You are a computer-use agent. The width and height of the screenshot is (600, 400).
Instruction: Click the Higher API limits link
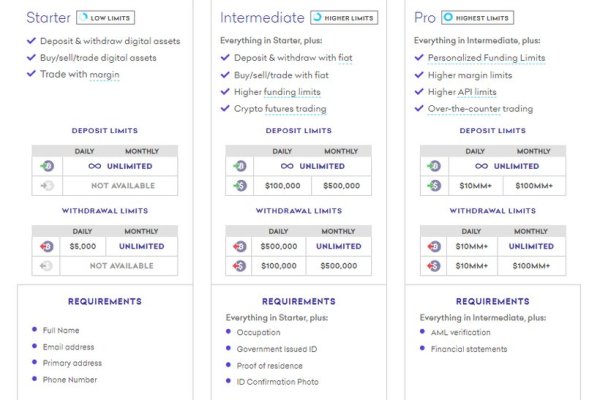463,92
